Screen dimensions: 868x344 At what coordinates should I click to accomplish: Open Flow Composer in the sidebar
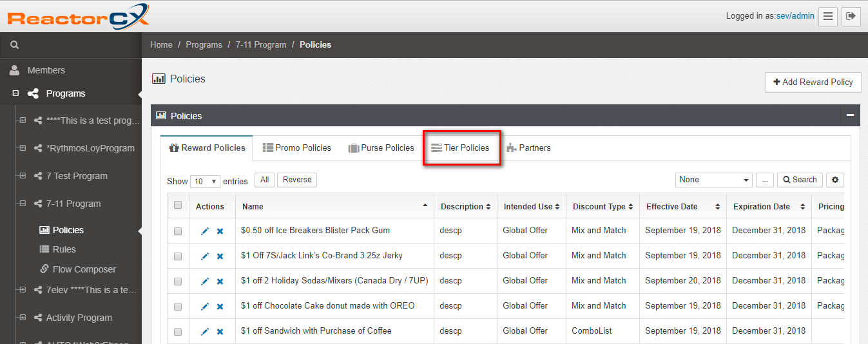coord(84,269)
